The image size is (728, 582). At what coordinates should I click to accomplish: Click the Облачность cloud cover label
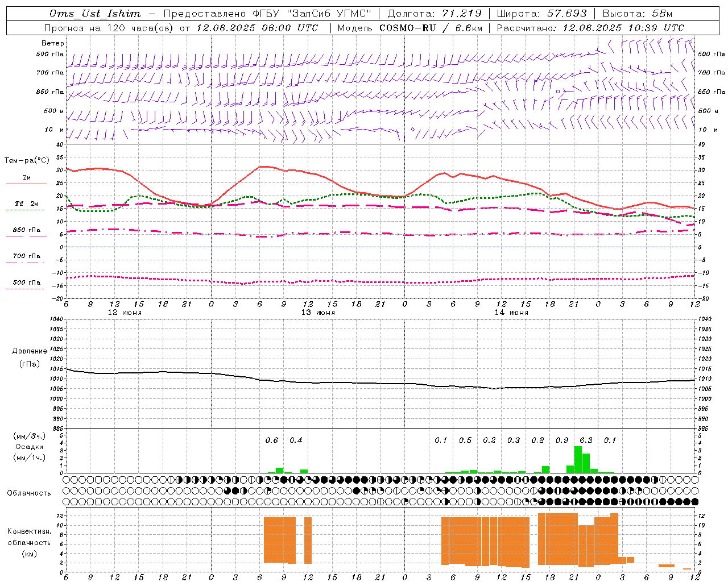pos(29,493)
